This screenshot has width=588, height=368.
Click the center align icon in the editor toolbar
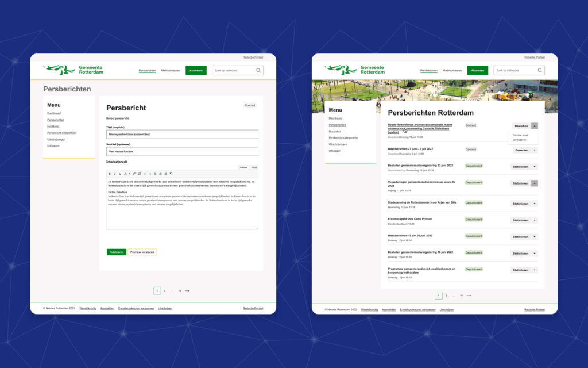[160, 173]
